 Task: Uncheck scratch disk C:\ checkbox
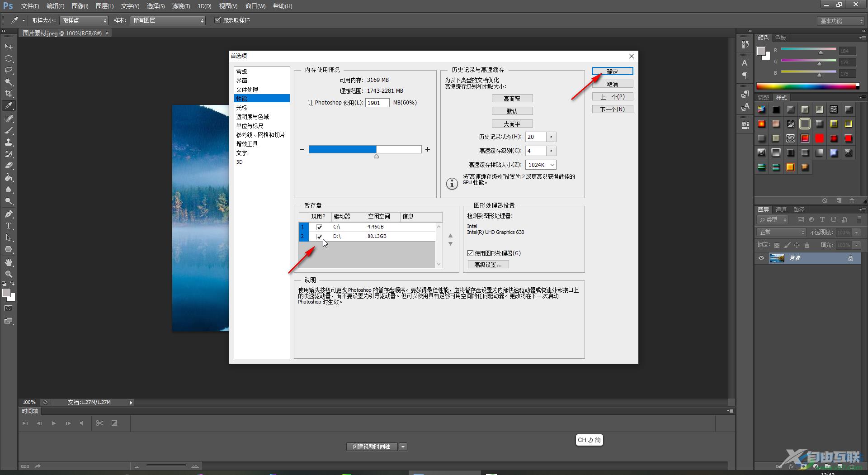[320, 227]
